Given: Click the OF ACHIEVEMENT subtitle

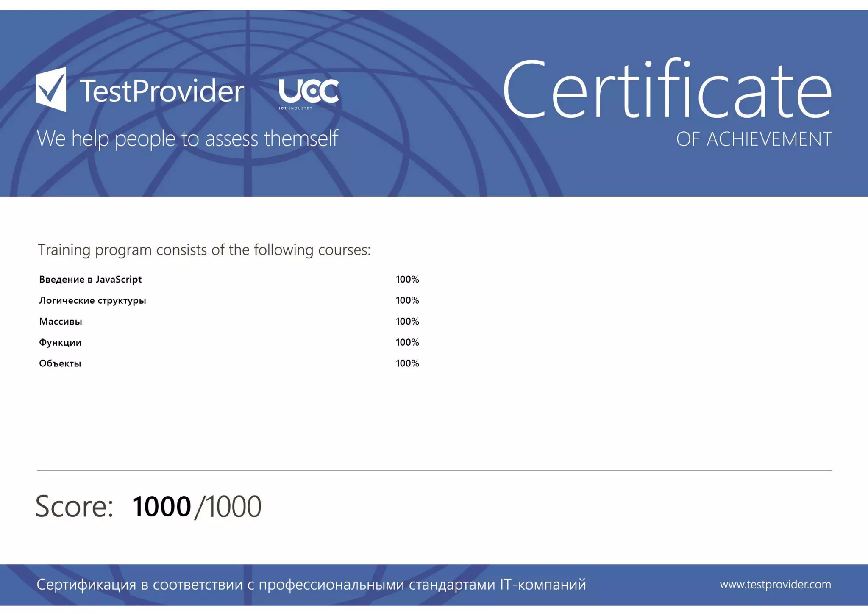Looking at the screenshot, I should [754, 139].
